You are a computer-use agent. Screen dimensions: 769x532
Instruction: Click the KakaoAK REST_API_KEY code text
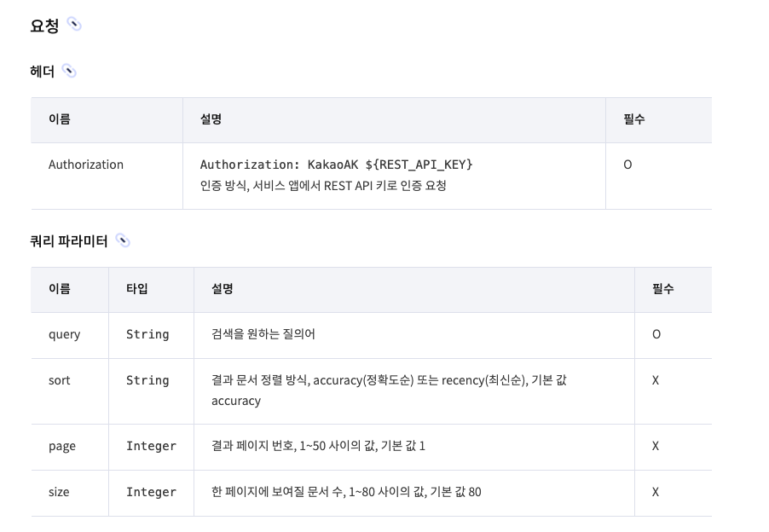(336, 165)
